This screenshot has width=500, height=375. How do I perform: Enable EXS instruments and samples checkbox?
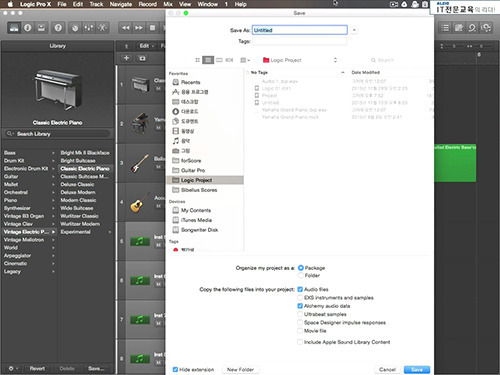click(x=300, y=298)
